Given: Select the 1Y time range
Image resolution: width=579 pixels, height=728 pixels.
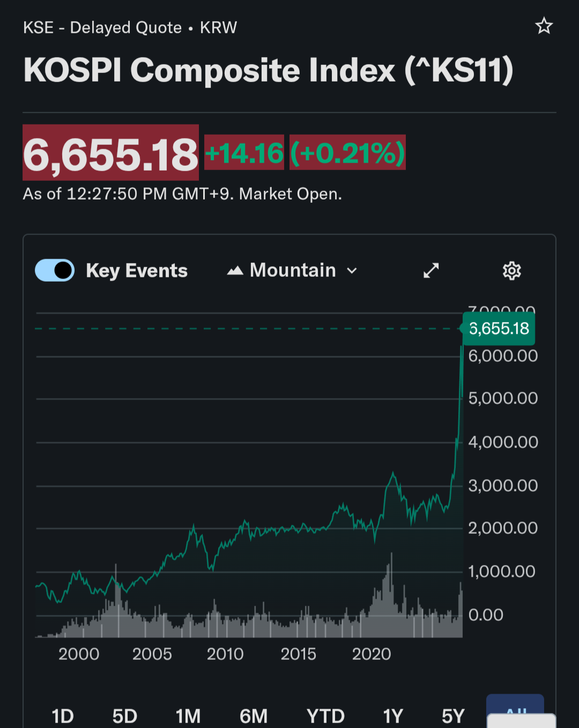Looking at the screenshot, I should click(393, 716).
